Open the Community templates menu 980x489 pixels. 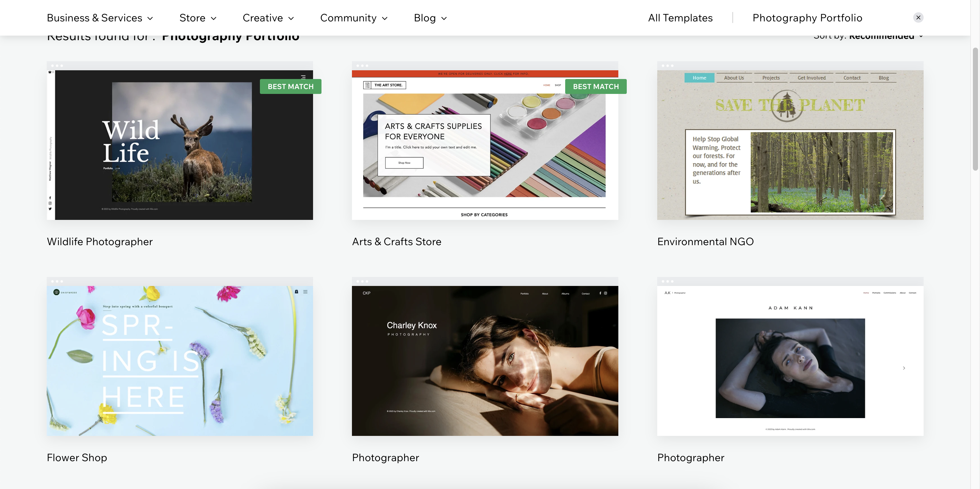tap(354, 18)
